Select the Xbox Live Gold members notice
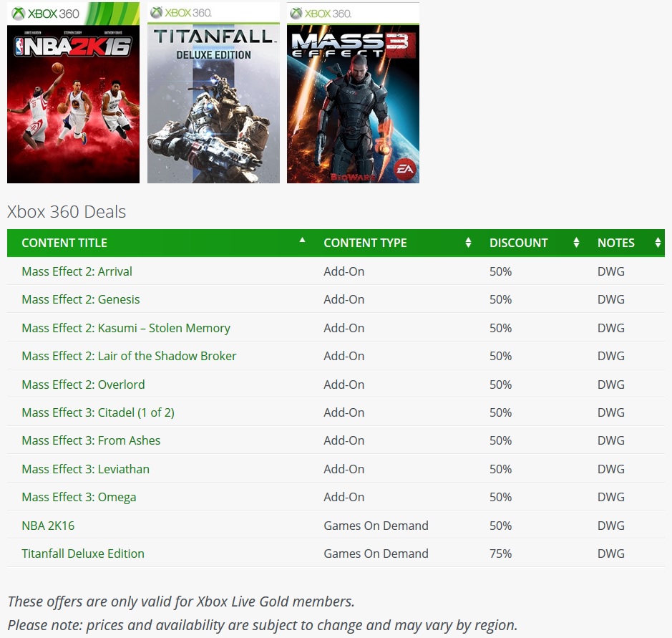This screenshot has width=672, height=638. click(x=181, y=601)
